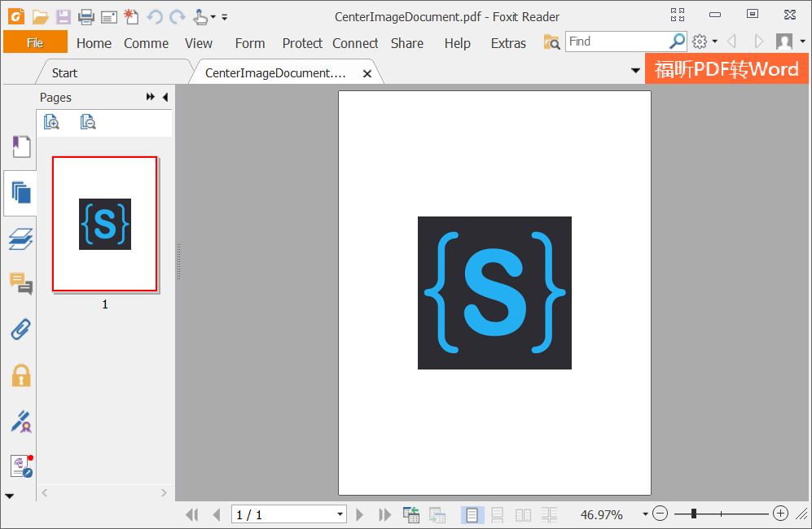The width and height of the screenshot is (812, 529).
Task: Go to next page arrow
Action: [359, 514]
